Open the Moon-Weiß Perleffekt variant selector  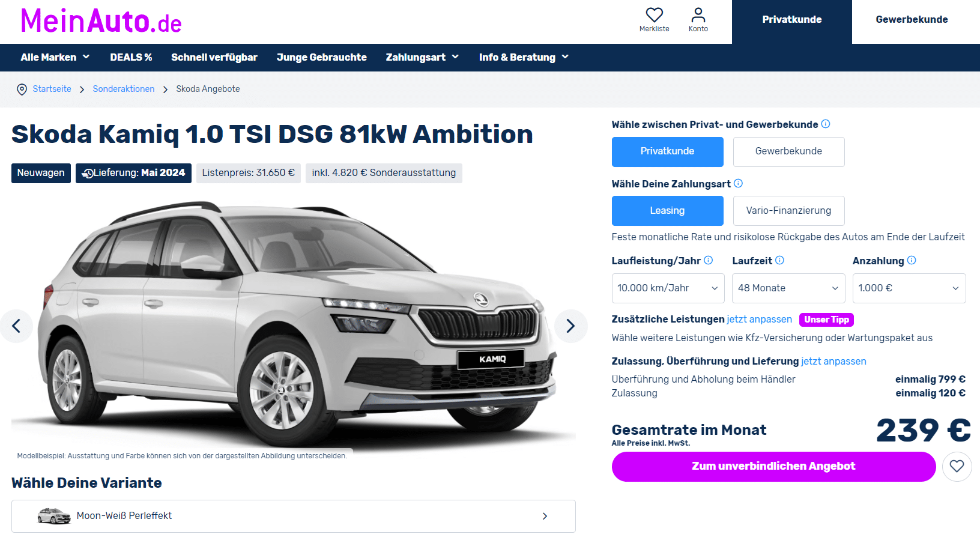pyautogui.click(x=294, y=517)
